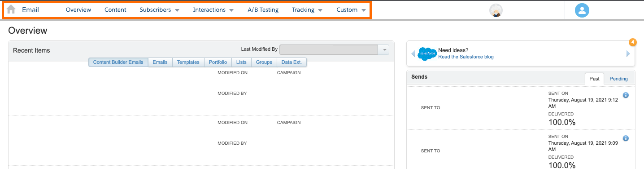The width and height of the screenshot is (644, 169).
Task: Show the next idea with the right arrow
Action: click(628, 53)
